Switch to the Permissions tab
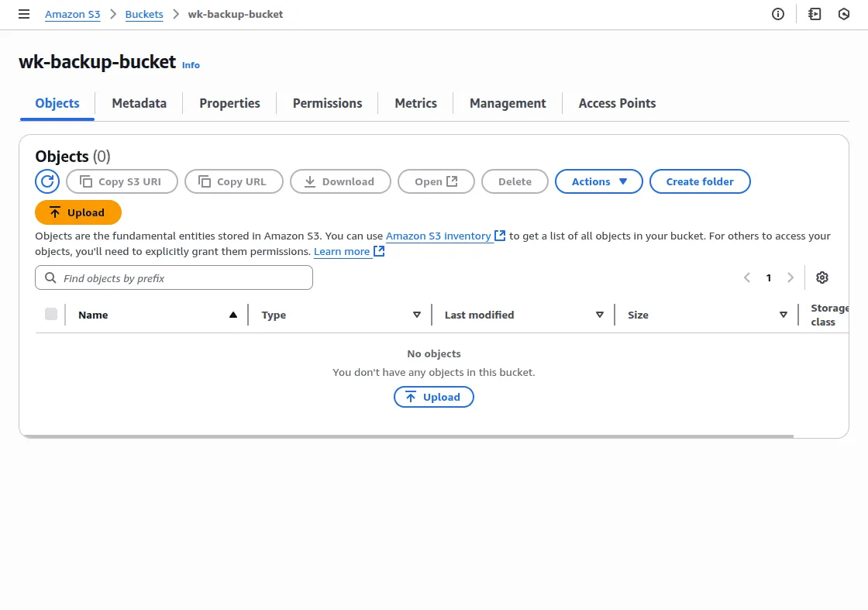The width and height of the screenshot is (868, 610). pyautogui.click(x=327, y=103)
